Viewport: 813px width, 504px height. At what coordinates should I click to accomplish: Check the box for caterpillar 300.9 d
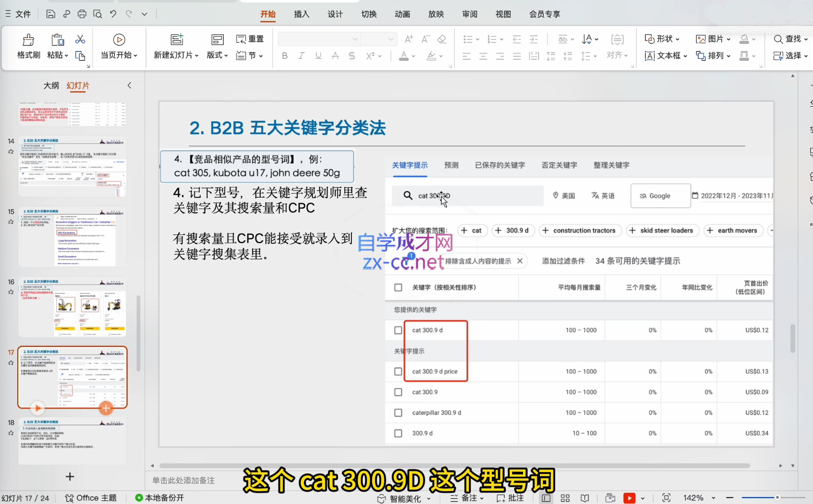pos(398,412)
